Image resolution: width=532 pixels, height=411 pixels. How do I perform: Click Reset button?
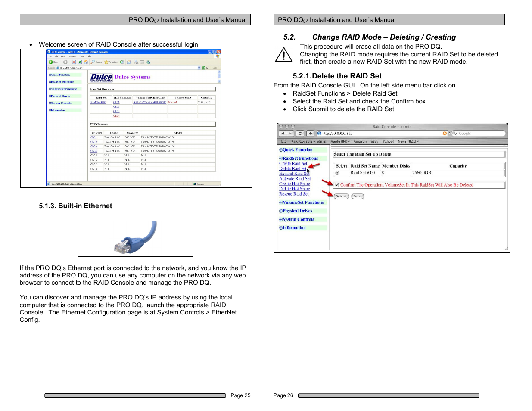(x=358, y=196)
